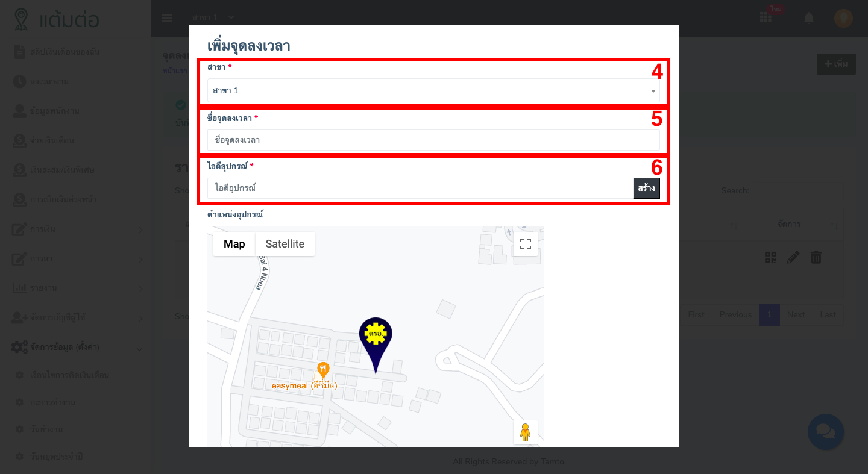
Task: Click the notification bell icon
Action: click(x=809, y=18)
